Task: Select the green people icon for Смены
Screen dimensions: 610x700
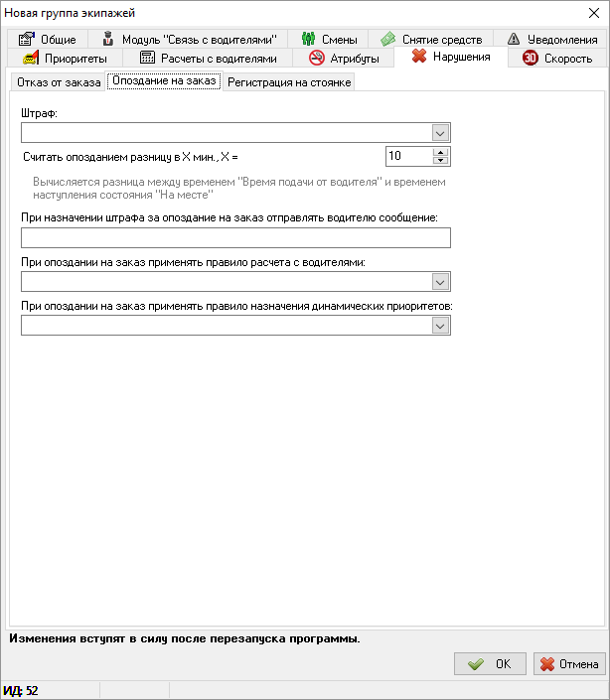Action: pos(309,39)
